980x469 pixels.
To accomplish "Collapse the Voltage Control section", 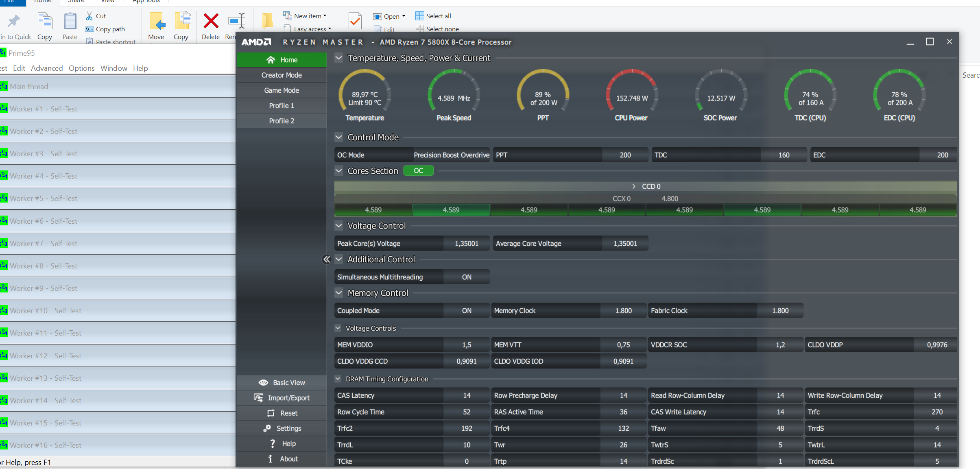I will click(x=338, y=225).
